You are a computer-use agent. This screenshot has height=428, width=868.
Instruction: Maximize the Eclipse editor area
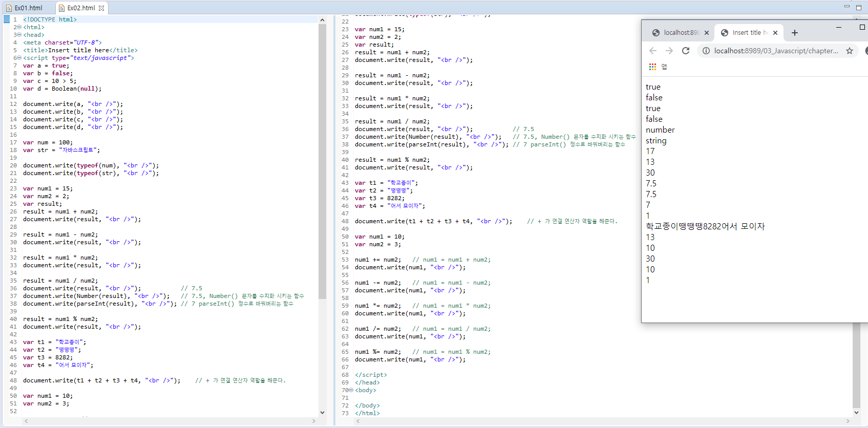point(859,7)
